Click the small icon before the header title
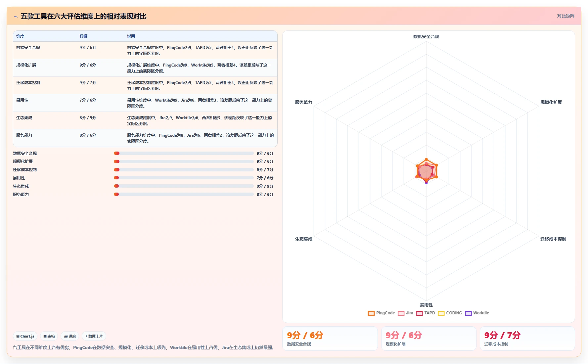 pyautogui.click(x=16, y=17)
